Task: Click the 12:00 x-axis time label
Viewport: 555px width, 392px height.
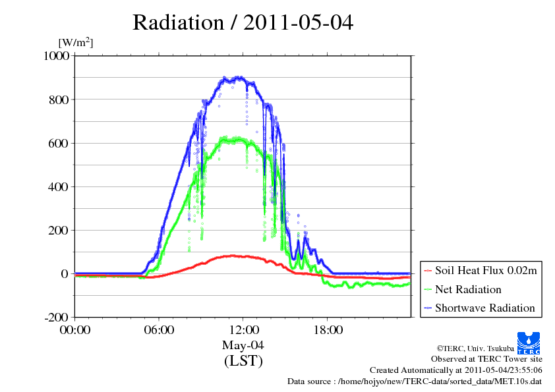Action: click(243, 330)
